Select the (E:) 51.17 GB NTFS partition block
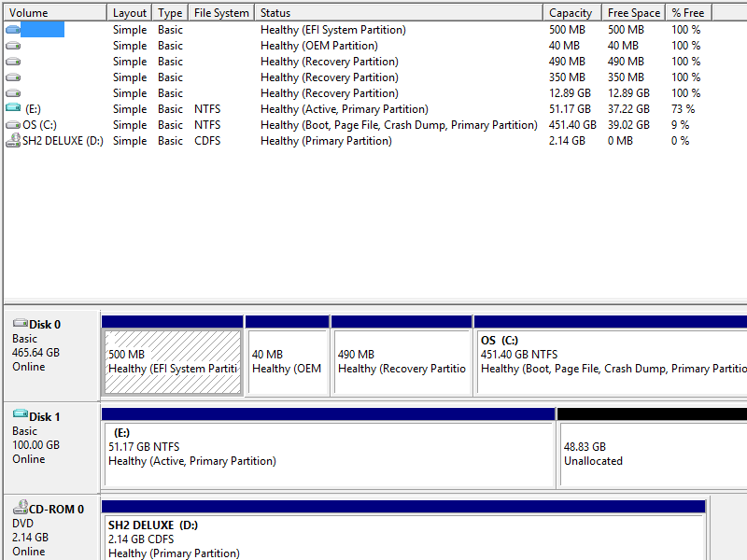 [x=328, y=454]
